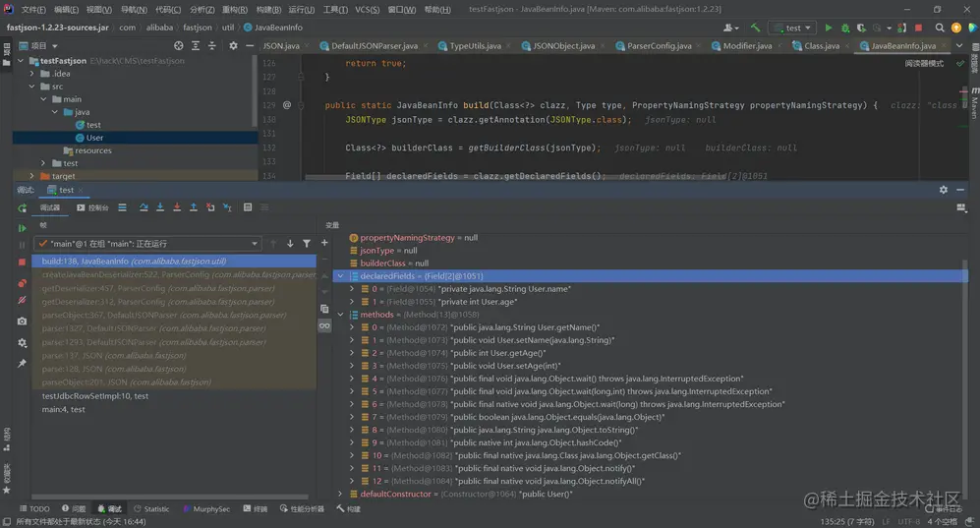Select frame createJavaBeanDeserializer:522, ParserConfig
Screen dimensions: 980x528
coord(174,275)
